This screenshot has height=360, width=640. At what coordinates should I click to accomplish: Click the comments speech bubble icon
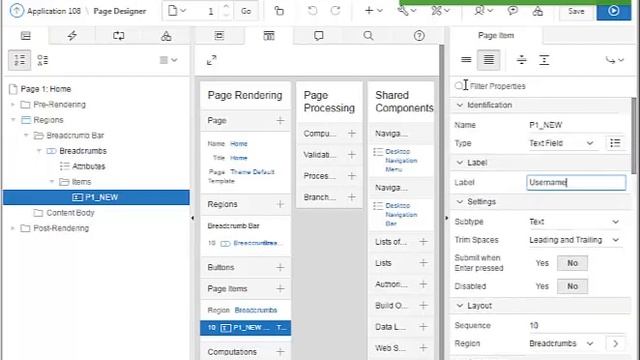[513, 11]
